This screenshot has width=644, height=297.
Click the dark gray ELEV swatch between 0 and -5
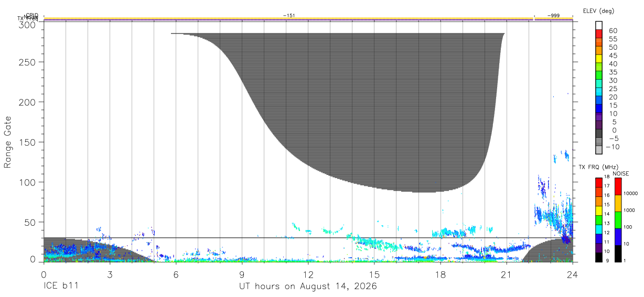(599, 134)
